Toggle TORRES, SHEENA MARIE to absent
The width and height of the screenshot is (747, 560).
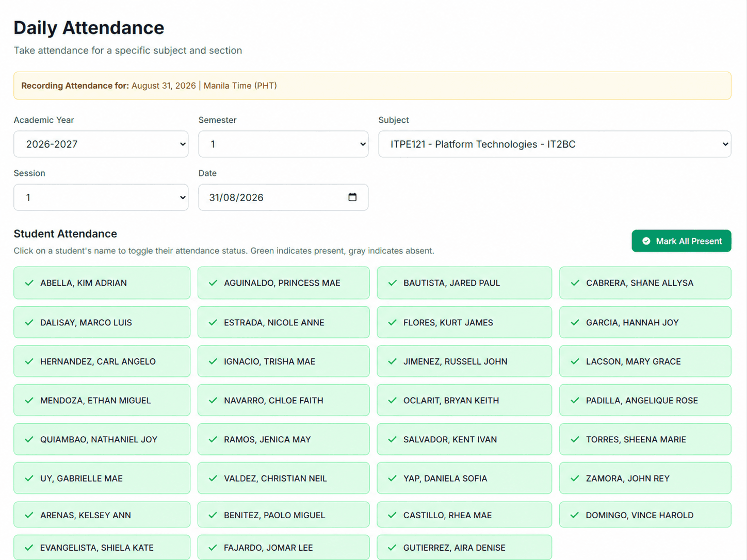(x=645, y=439)
